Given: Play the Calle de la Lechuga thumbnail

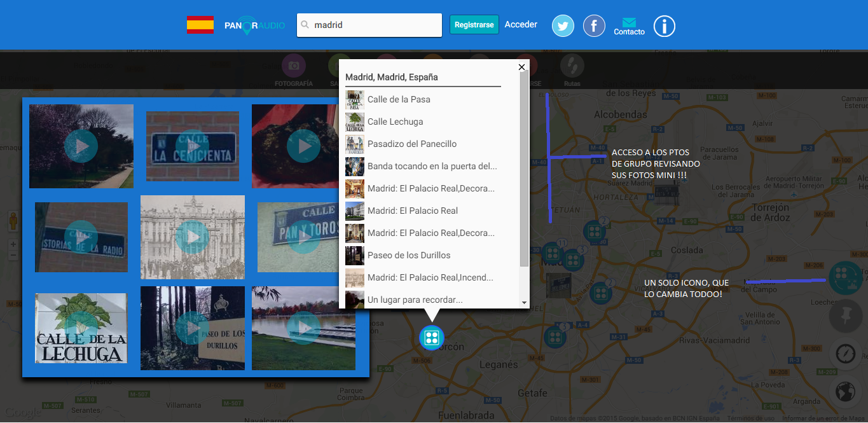Looking at the screenshot, I should pos(81,328).
